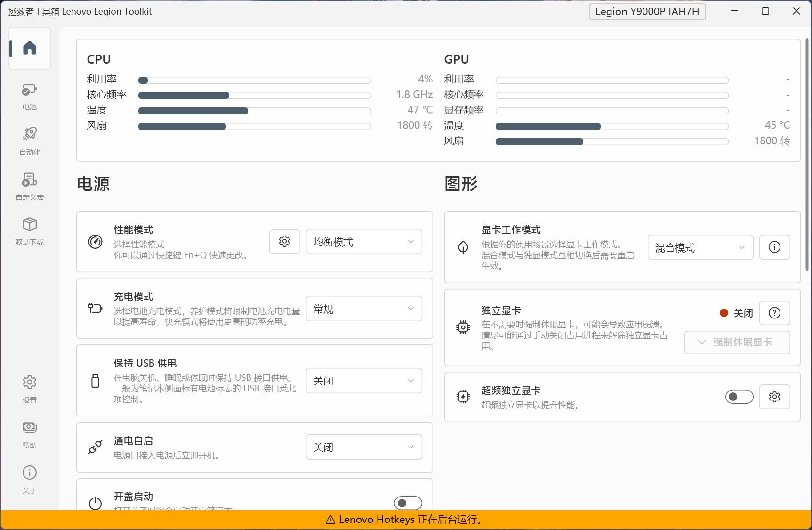Click the 开盖启动 power icon
This screenshot has width=812, height=530.
pyautogui.click(x=96, y=503)
